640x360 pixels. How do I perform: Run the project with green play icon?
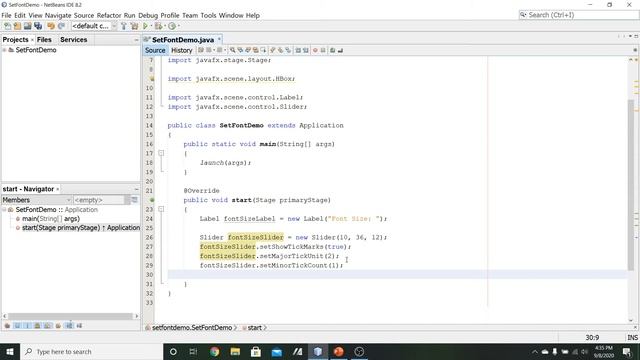pyautogui.click(x=145, y=26)
